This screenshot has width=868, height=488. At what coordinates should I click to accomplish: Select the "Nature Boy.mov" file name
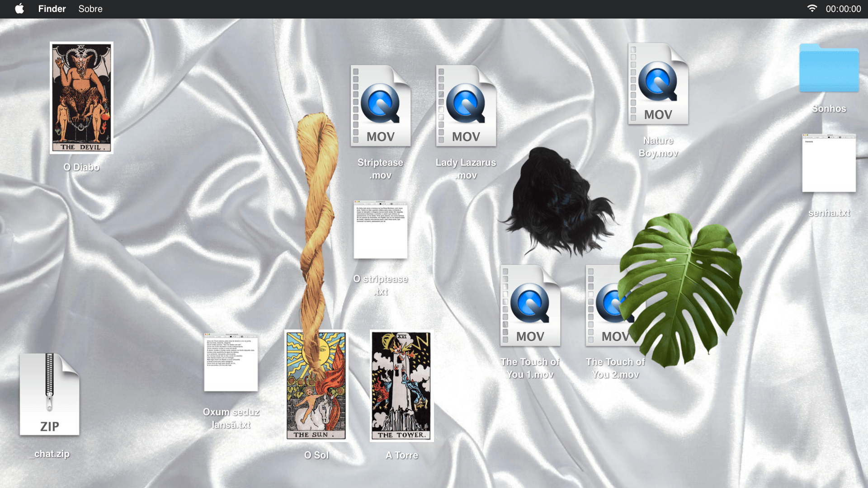pos(658,147)
